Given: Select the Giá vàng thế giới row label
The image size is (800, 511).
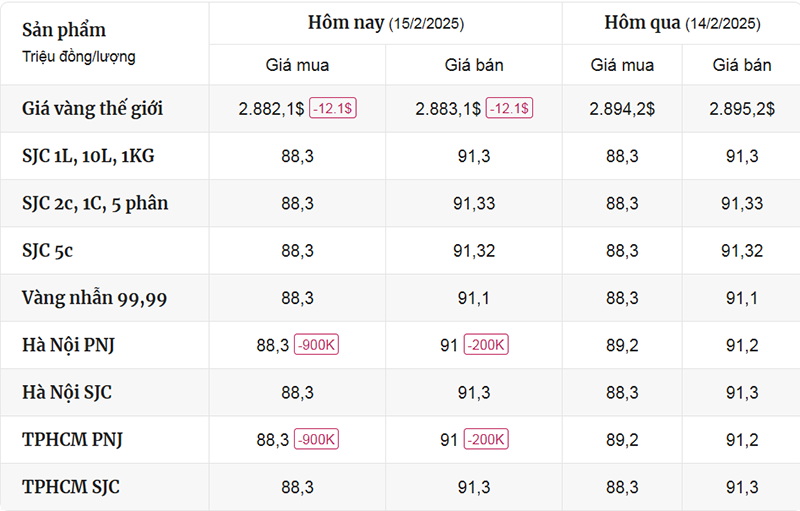Looking at the screenshot, I should point(92,109).
